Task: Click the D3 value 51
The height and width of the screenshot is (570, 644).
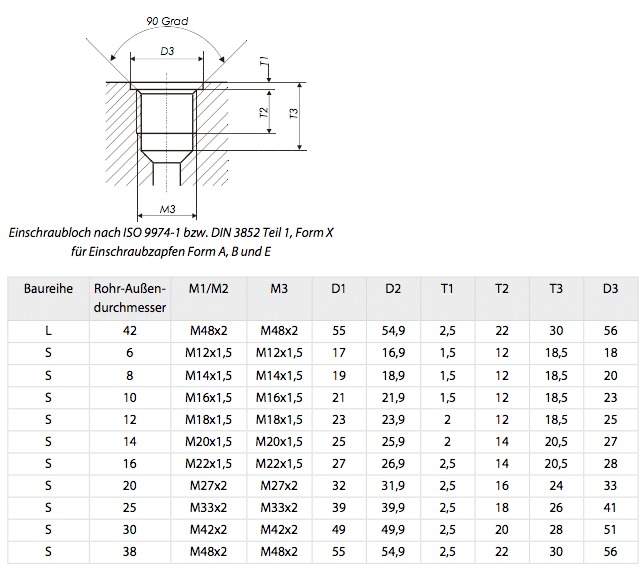Action: (610, 529)
